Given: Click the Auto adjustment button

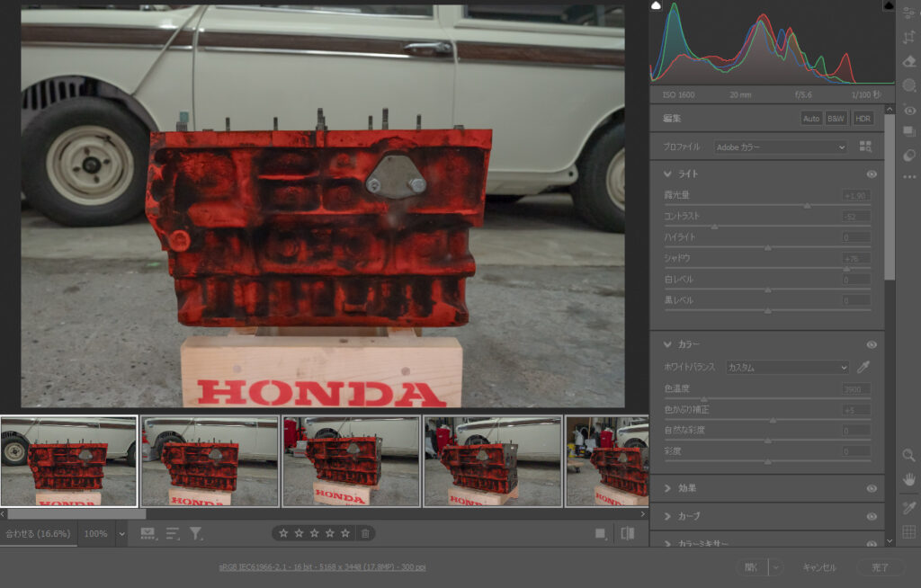Looking at the screenshot, I should [811, 118].
